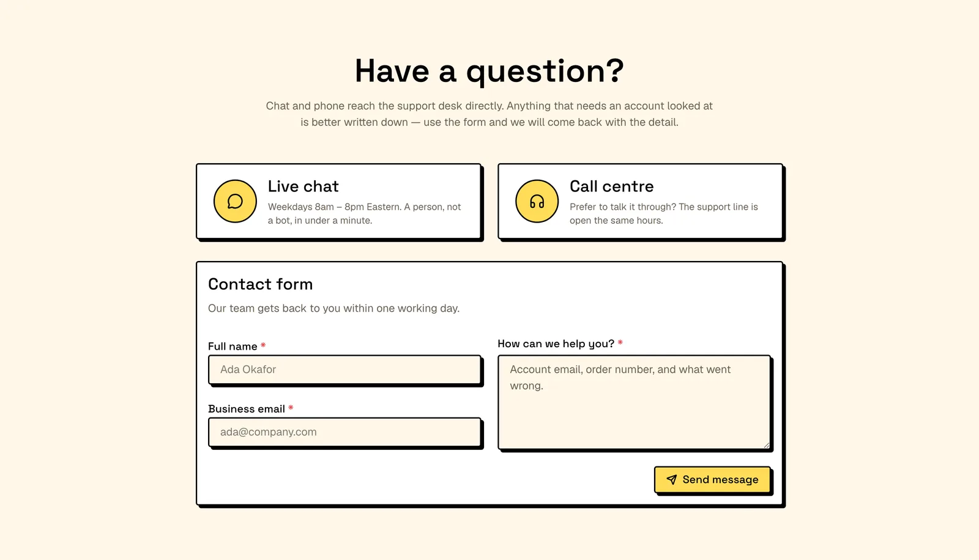Click the Call centre headphones icon
This screenshot has width=979, height=560.
pos(537,201)
